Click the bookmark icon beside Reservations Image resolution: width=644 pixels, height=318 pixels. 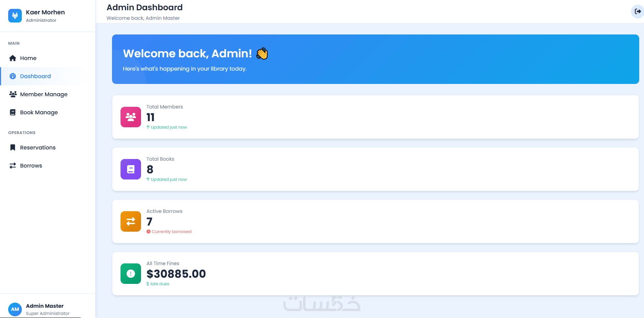point(13,147)
